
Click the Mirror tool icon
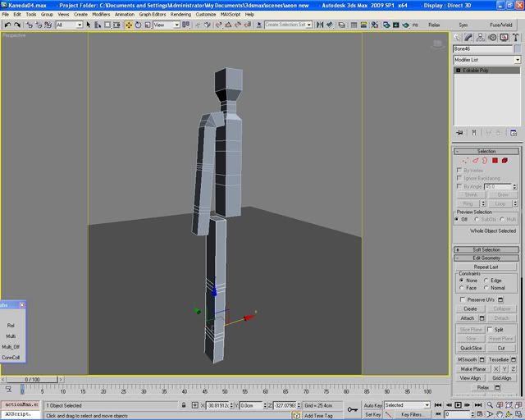coord(320,25)
